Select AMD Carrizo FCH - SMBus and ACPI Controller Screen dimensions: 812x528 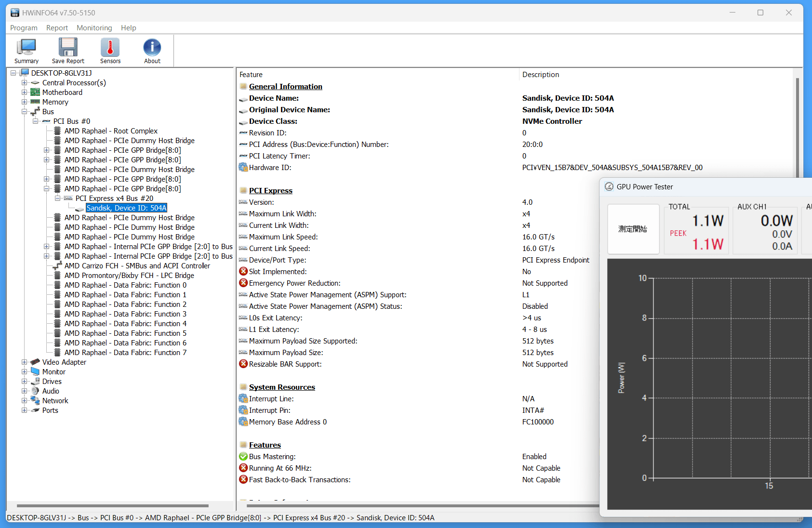137,265
